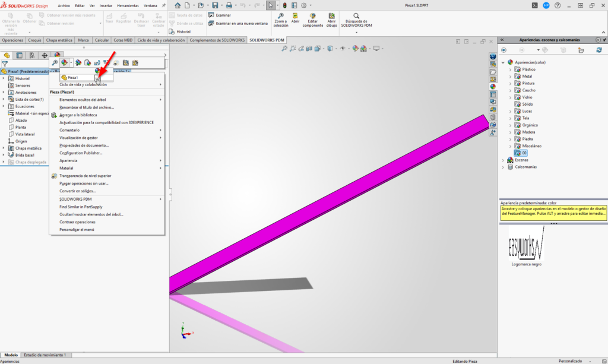Open the PropertyManager tab icon
The image size is (608, 364).
[19, 55]
